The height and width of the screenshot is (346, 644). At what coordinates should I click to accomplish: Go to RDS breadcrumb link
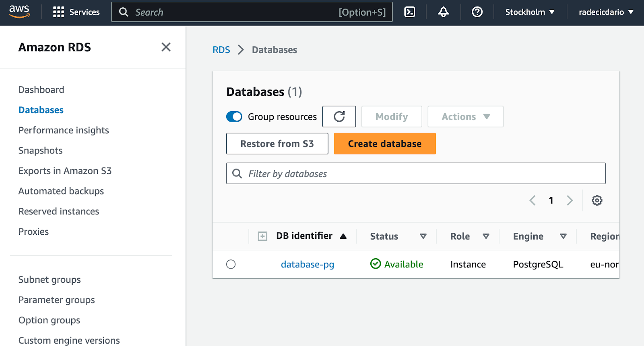(x=221, y=50)
